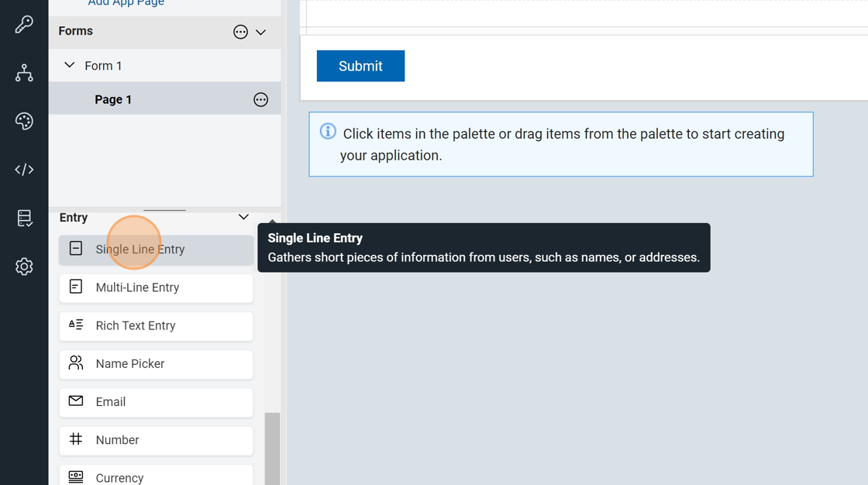Open the settings gear icon in sidebar

pos(24,267)
